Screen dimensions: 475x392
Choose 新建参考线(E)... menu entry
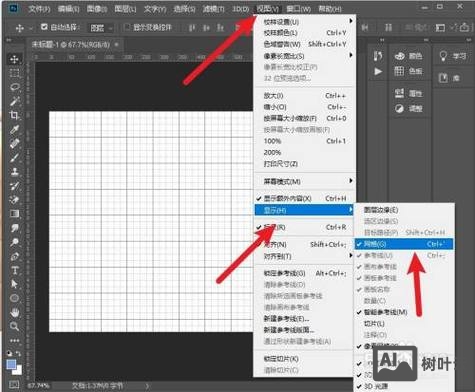304,319
